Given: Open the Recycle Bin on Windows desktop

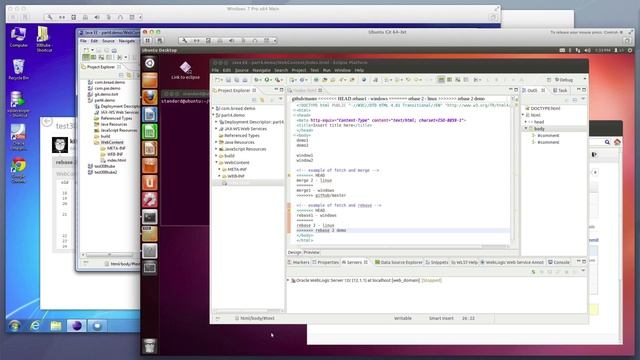Looking at the screenshot, I should click(x=18, y=69).
